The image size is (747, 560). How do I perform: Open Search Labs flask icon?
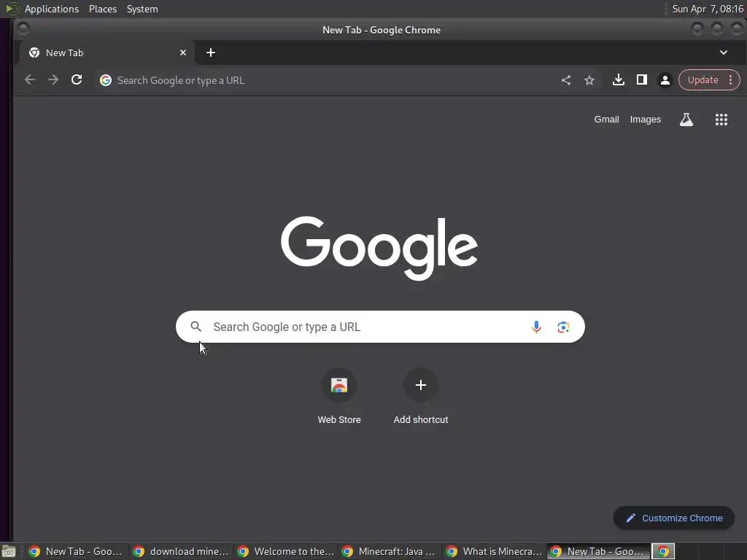(686, 120)
